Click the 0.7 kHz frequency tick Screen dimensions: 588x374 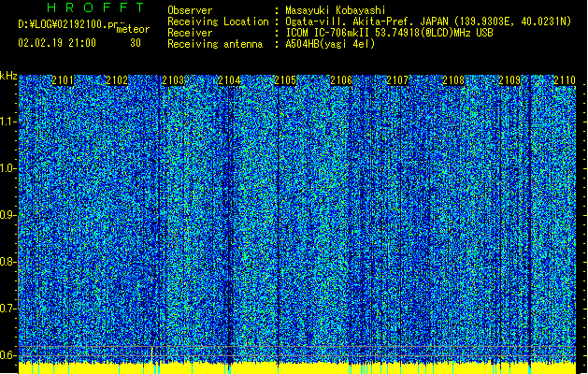[x=8, y=309]
